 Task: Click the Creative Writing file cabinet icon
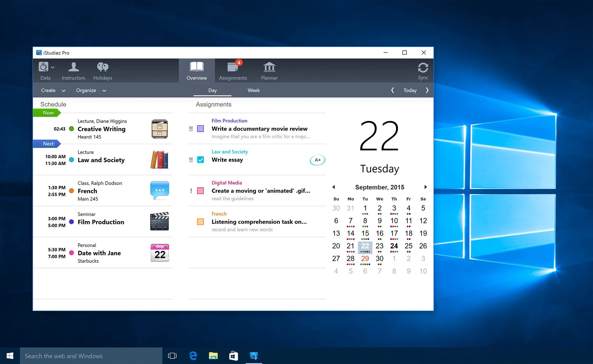(160, 129)
